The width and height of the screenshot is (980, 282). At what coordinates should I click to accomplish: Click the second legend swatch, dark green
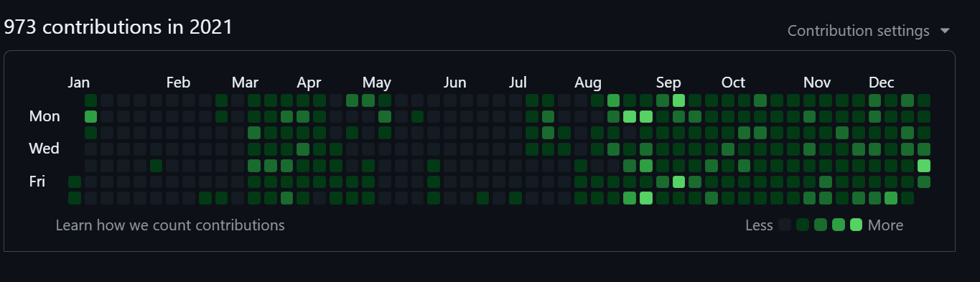[803, 225]
